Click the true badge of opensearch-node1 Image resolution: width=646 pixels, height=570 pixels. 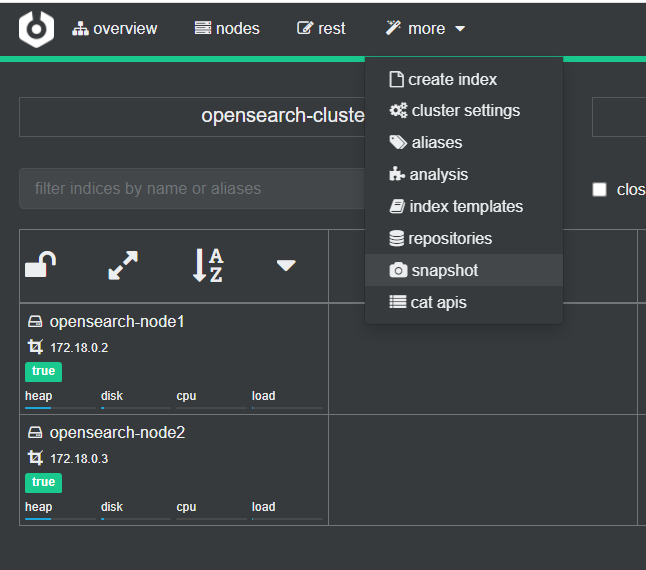pyautogui.click(x=43, y=371)
